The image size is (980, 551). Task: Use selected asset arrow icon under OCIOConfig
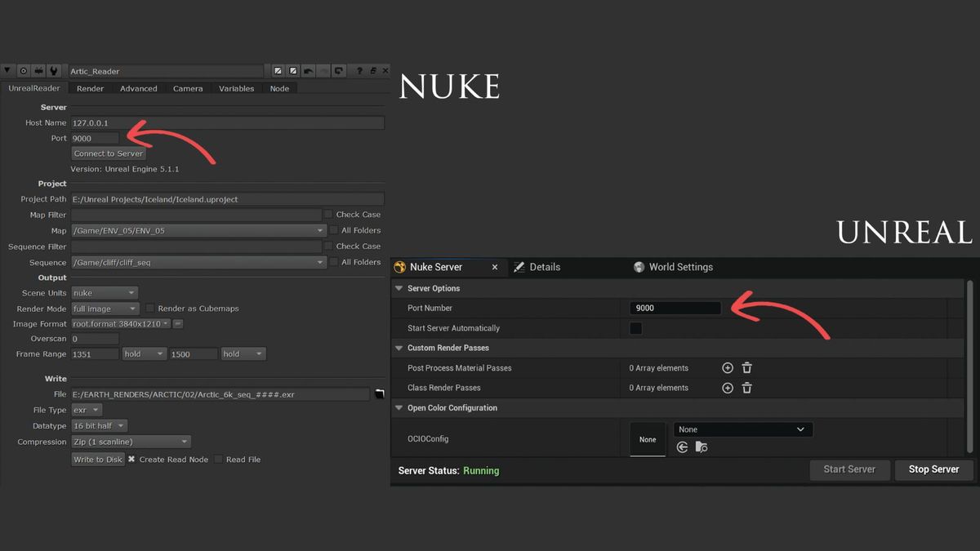pos(682,447)
